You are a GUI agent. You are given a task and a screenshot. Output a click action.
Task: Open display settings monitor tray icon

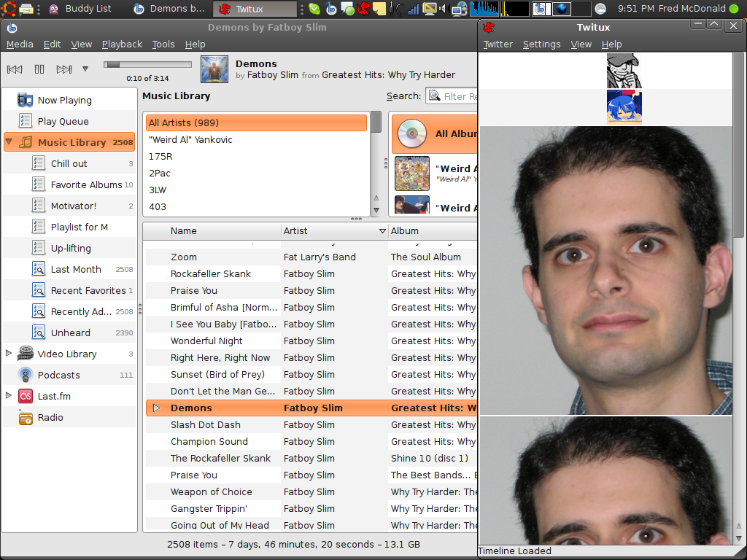(429, 9)
